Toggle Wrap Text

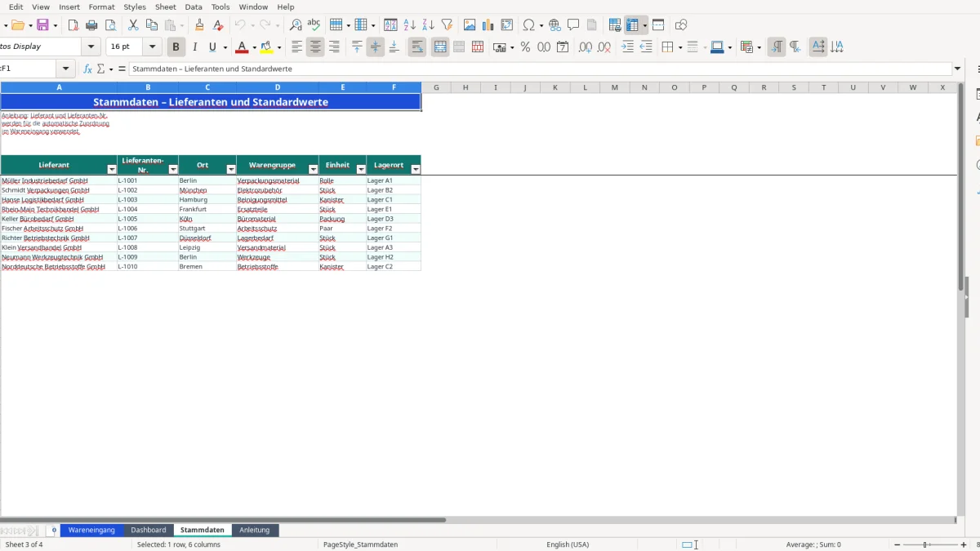coord(417,47)
